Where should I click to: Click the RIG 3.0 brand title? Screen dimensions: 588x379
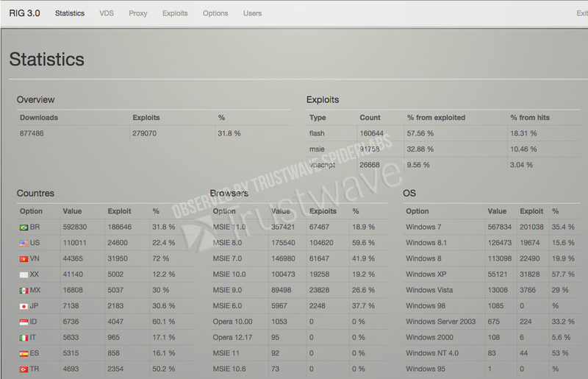click(26, 13)
